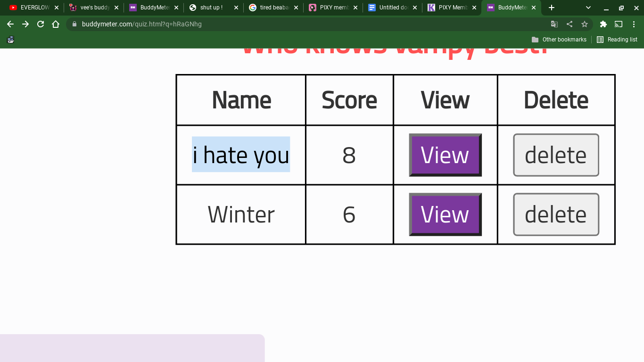The image size is (644, 362).
Task: Share this page via the share icon
Action: click(570, 24)
